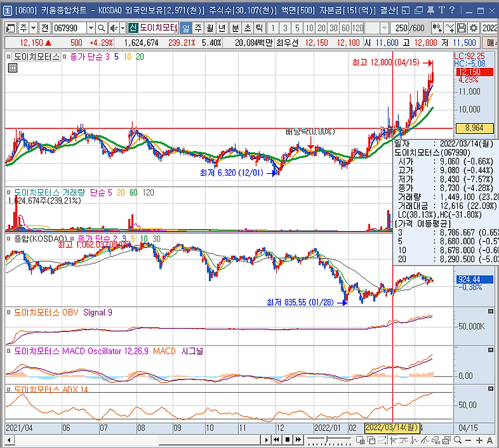Click the magnifier zoom icon at bottom

point(458,440)
